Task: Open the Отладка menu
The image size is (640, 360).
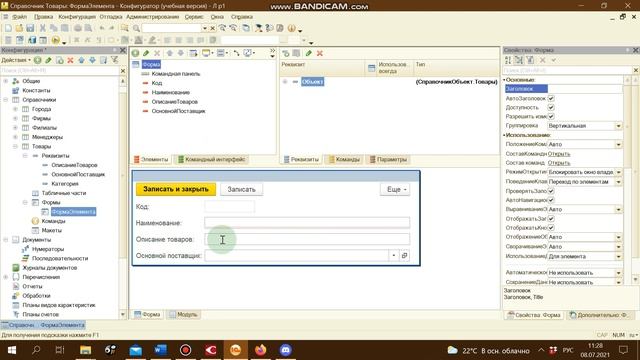Action: tap(111, 17)
